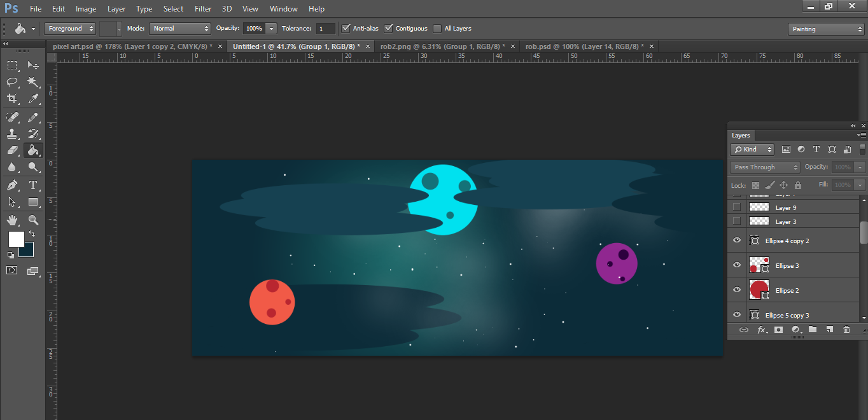Select the Healing Brush tool

12,117
